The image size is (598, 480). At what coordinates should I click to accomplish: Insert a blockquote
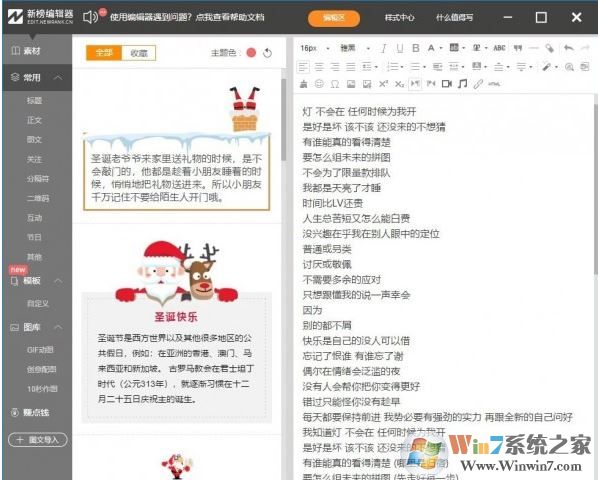tap(518, 48)
